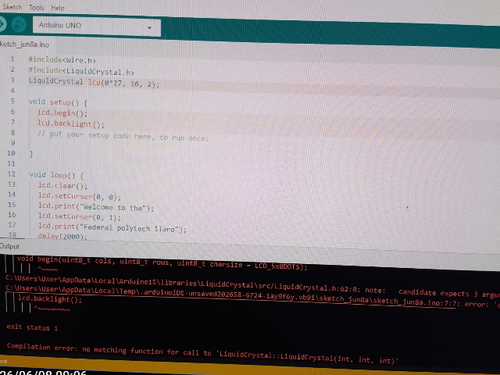This screenshot has width=500, height=375.
Task: Click line 2 #include<LiquidCrystal.h>
Action: (81, 71)
